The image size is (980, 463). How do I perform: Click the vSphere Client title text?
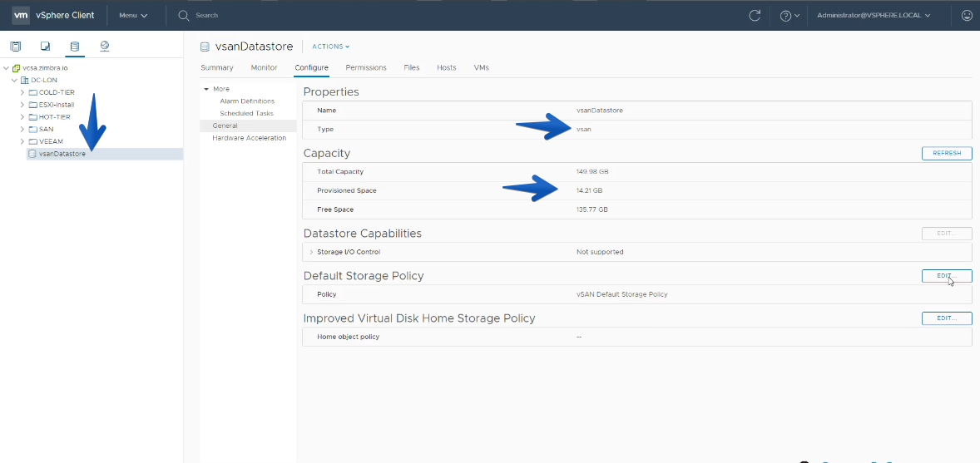coord(65,15)
